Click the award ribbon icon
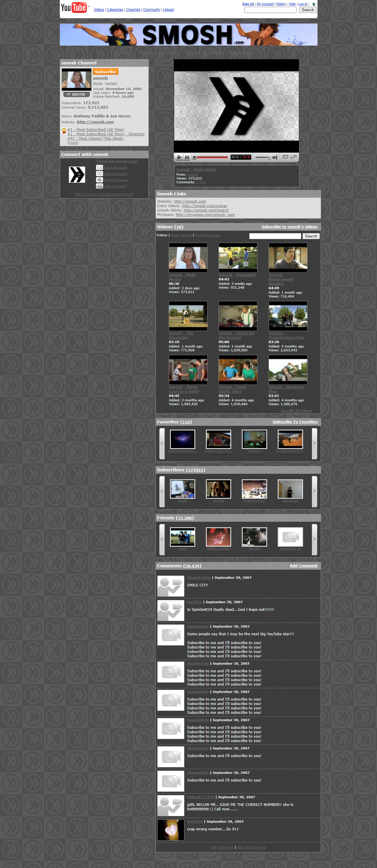This screenshot has height=868, width=377. [64, 131]
